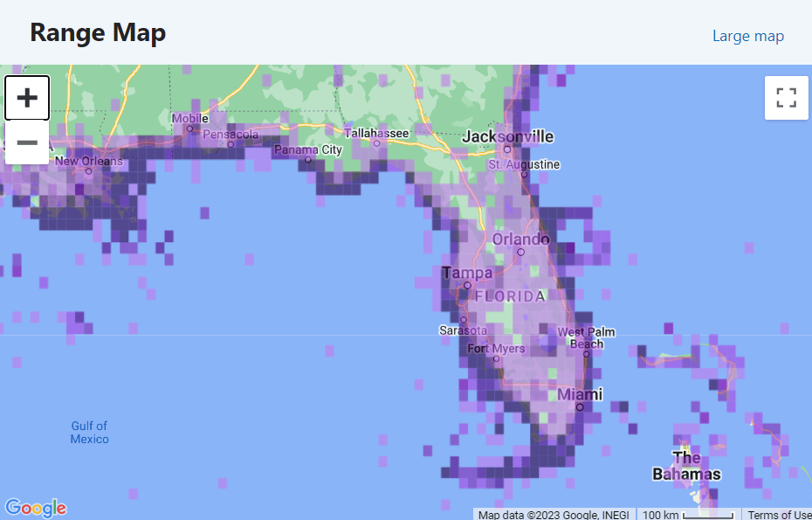
Task: Click the Gulf of Mexico label
Action: pos(90,433)
